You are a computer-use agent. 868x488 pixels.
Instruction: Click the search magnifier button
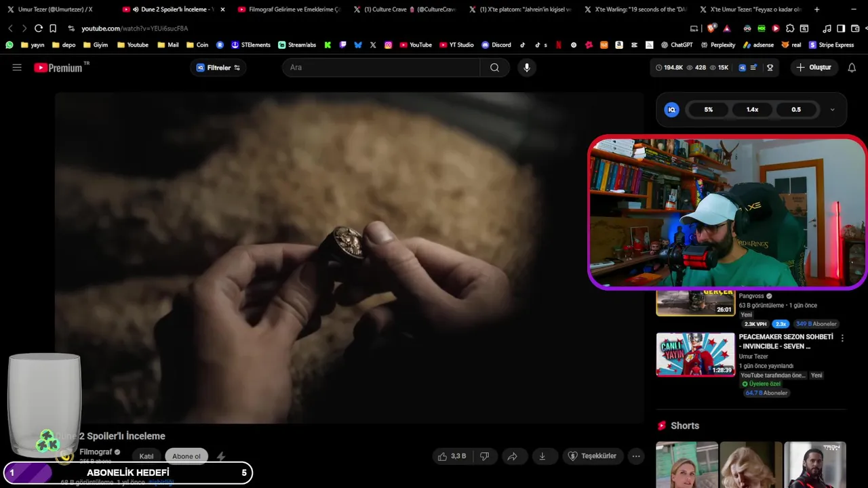(x=494, y=68)
